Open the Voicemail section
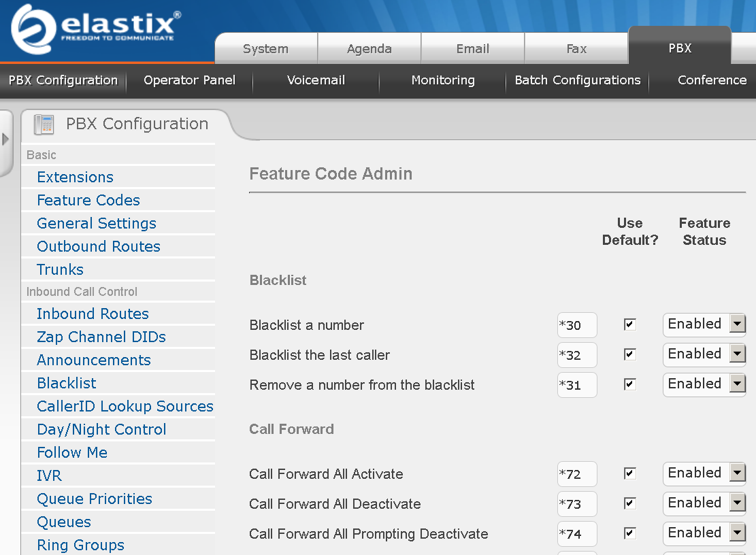Viewport: 756px width, 555px height. tap(315, 80)
